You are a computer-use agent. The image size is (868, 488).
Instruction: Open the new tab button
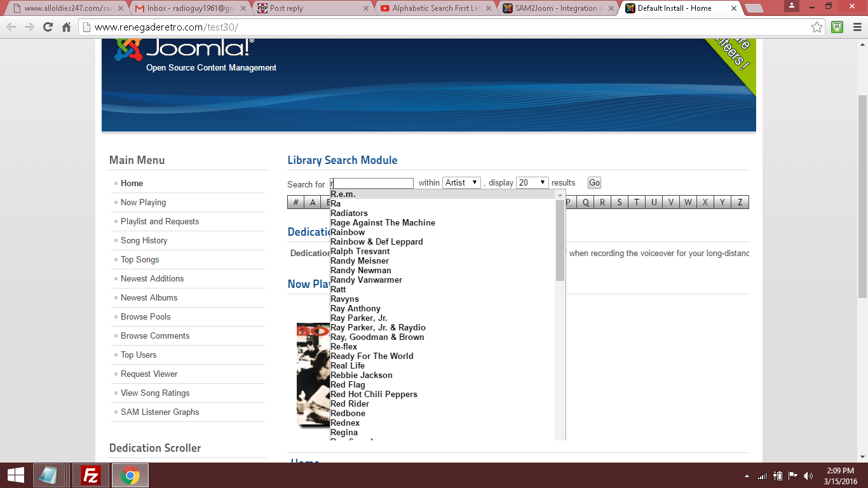tap(754, 9)
